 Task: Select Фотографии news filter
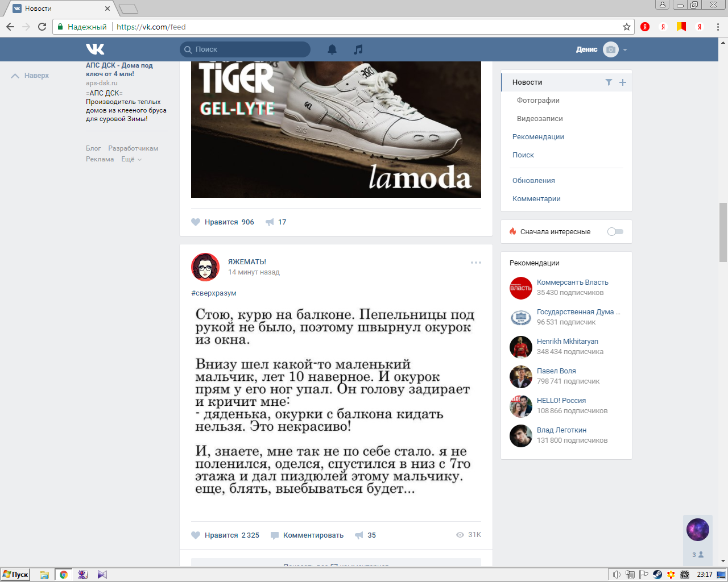coord(538,101)
